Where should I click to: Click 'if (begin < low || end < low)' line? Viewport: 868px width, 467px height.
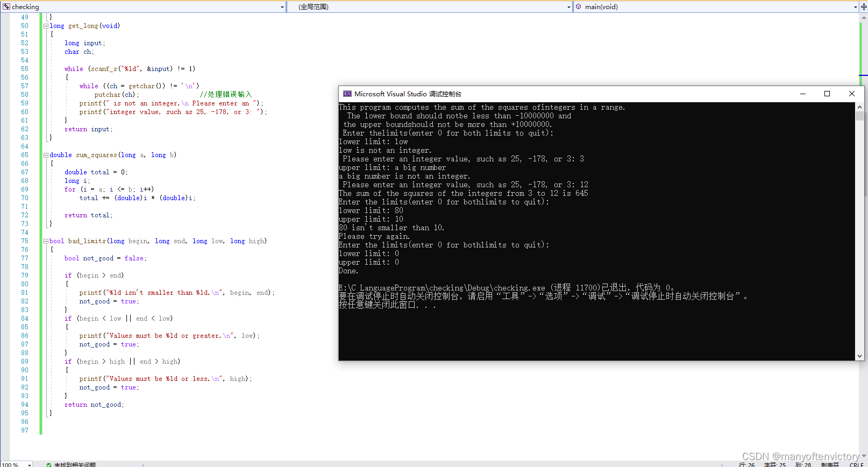tap(119, 319)
